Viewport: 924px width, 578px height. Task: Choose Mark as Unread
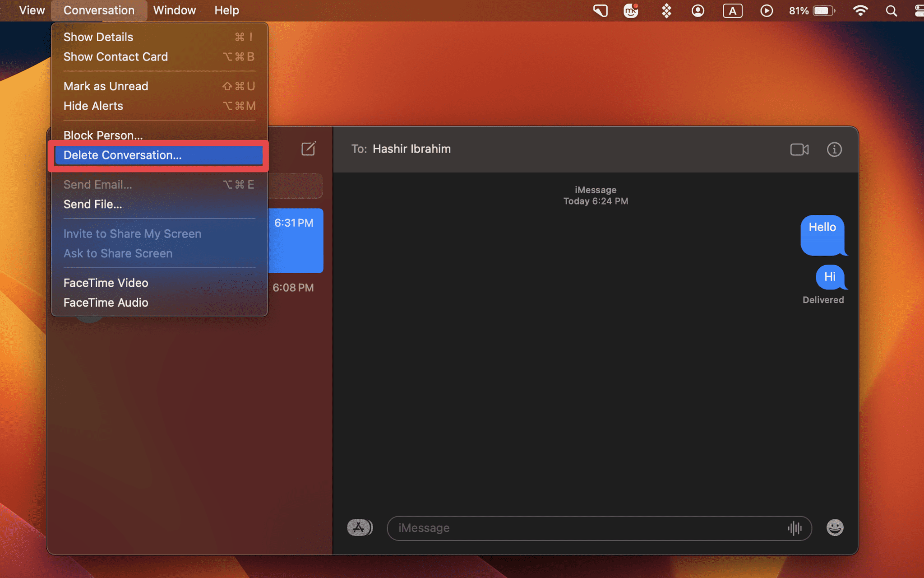(106, 86)
